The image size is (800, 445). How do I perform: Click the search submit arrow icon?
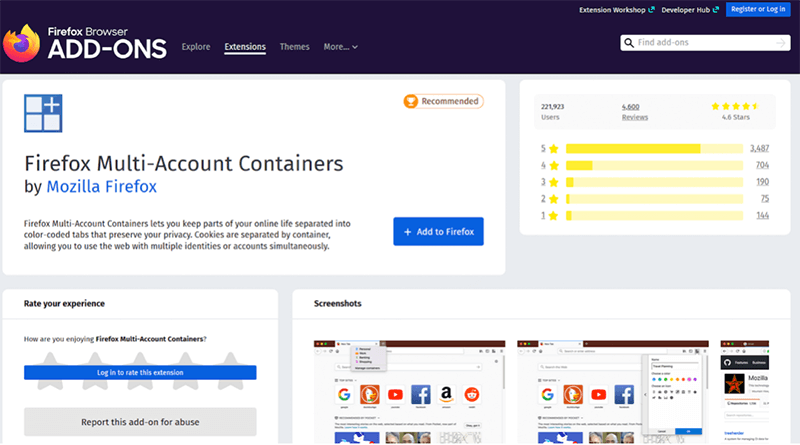pos(781,43)
